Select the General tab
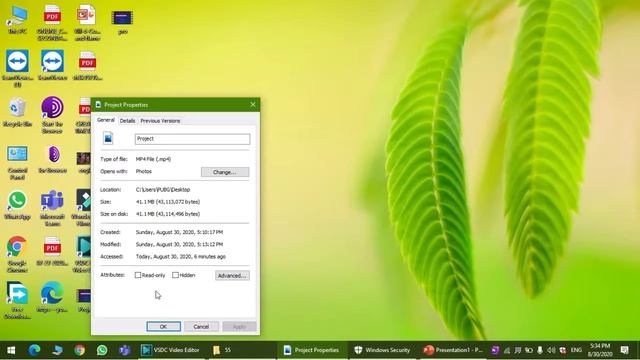 tap(106, 120)
